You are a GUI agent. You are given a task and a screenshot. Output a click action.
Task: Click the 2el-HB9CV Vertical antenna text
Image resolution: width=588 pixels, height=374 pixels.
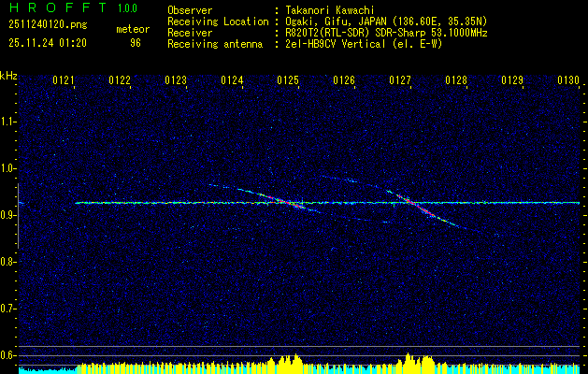tap(362, 44)
